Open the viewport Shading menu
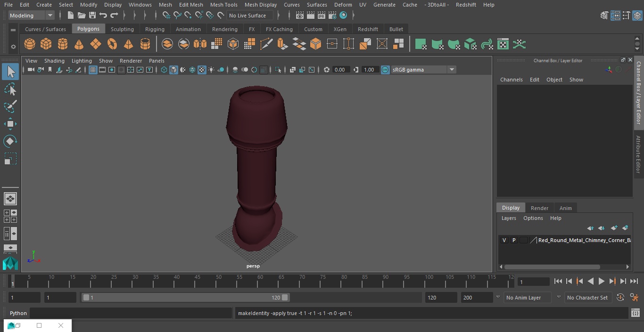Image resolution: width=644 pixels, height=332 pixels. coord(54,61)
